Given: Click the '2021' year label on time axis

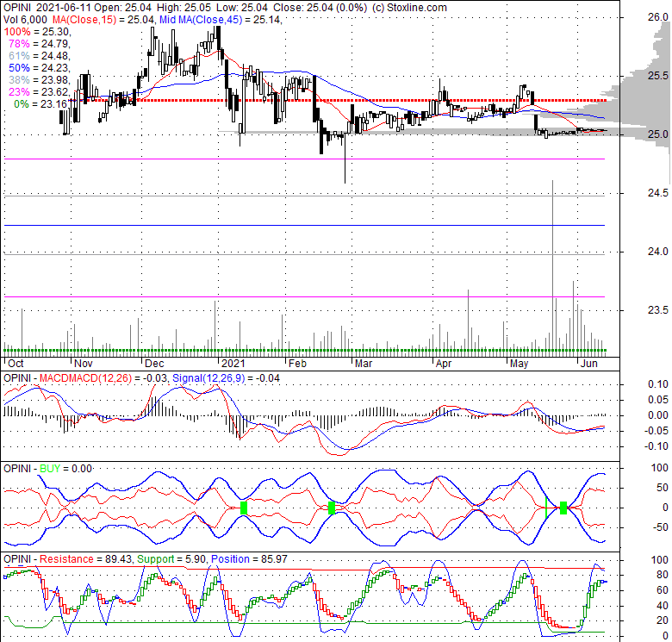Looking at the screenshot, I should (233, 364).
